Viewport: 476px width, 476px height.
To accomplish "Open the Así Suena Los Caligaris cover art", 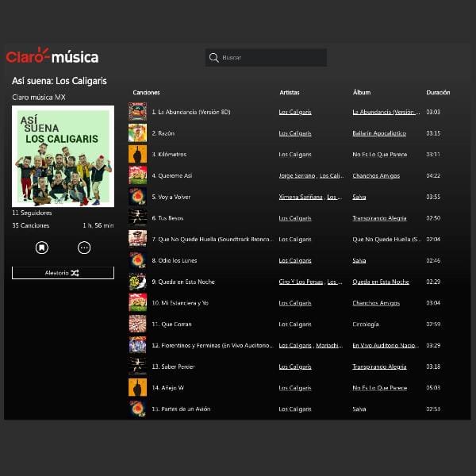I will click(63, 156).
